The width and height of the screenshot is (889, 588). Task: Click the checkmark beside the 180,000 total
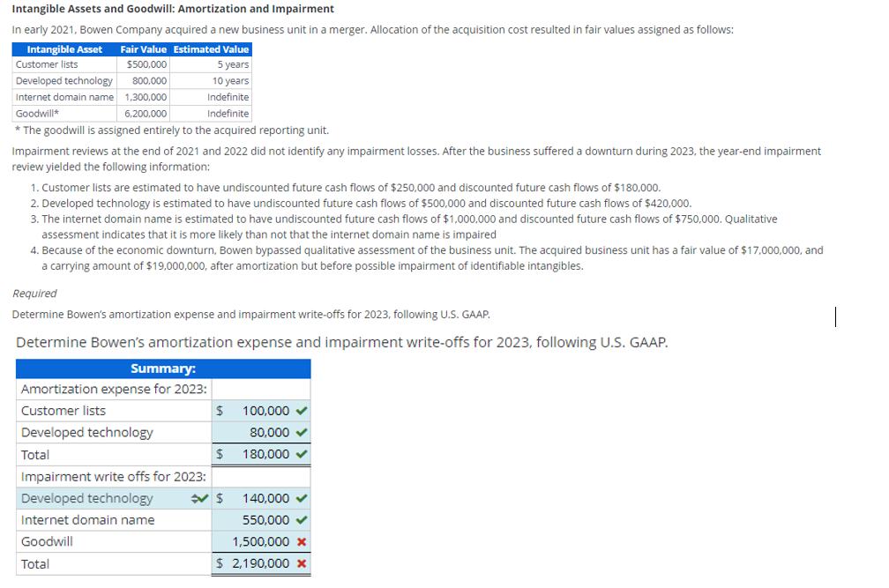tap(300, 454)
